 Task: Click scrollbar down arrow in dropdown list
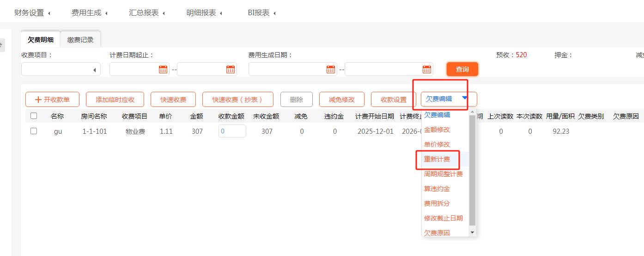[472, 233]
